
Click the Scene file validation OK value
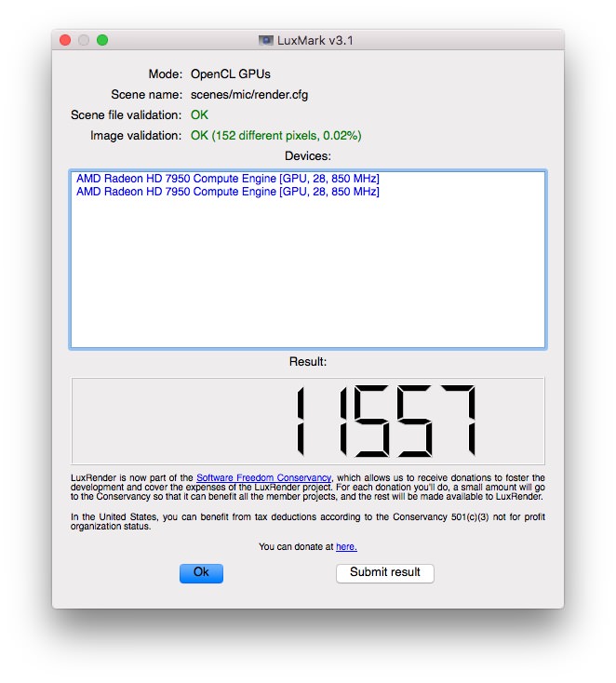(199, 115)
